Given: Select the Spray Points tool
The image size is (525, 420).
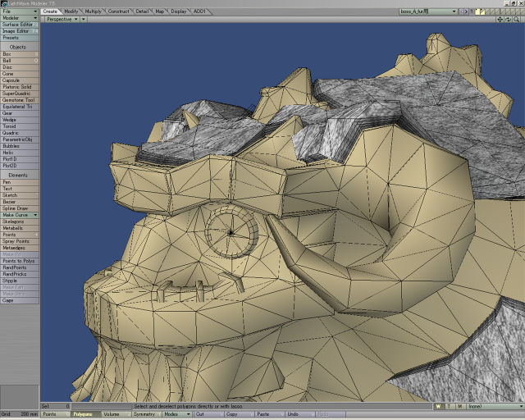Looking at the screenshot, I should (20, 241).
